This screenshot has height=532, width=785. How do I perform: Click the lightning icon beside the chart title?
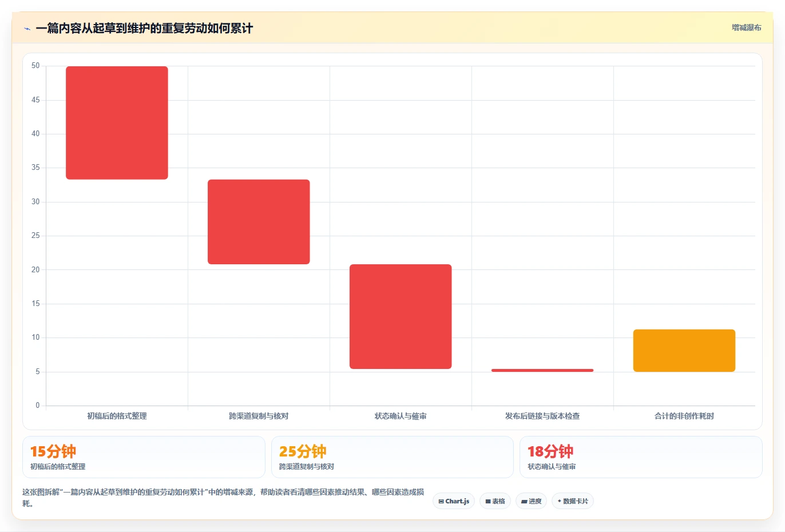(x=27, y=29)
